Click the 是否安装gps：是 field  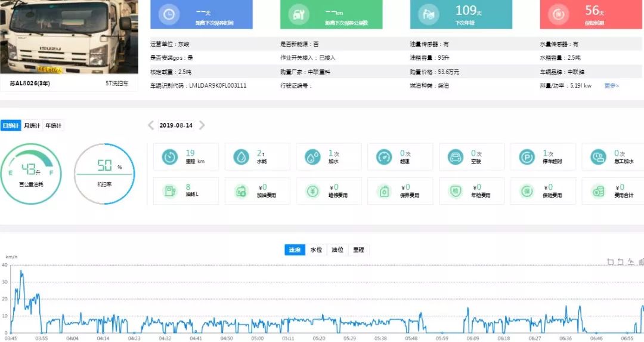tap(172, 57)
